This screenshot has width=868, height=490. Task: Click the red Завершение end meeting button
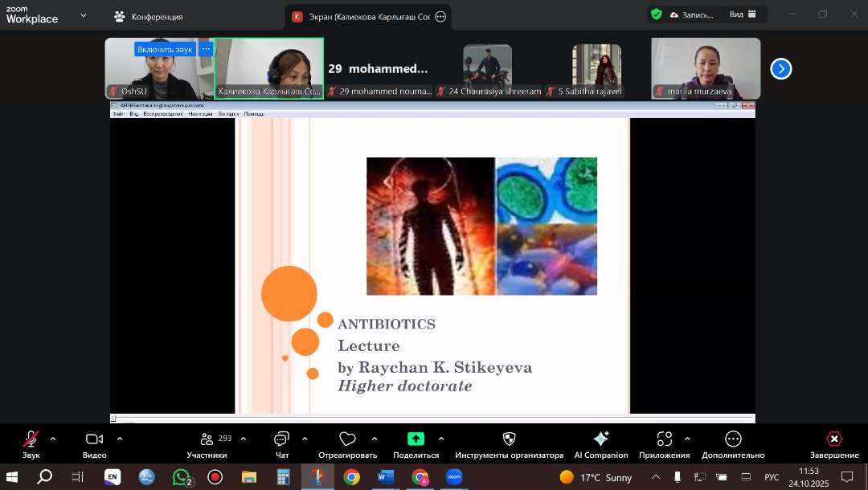pyautogui.click(x=834, y=439)
